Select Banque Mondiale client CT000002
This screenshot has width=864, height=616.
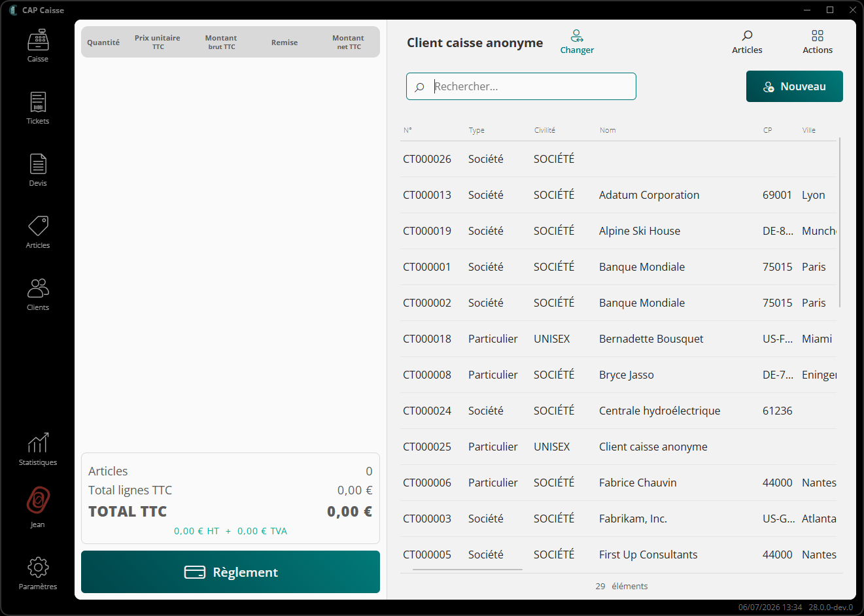619,303
